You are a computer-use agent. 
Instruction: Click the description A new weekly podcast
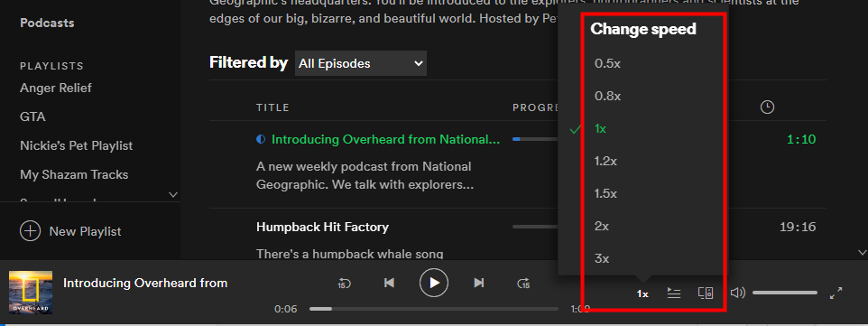point(365,175)
